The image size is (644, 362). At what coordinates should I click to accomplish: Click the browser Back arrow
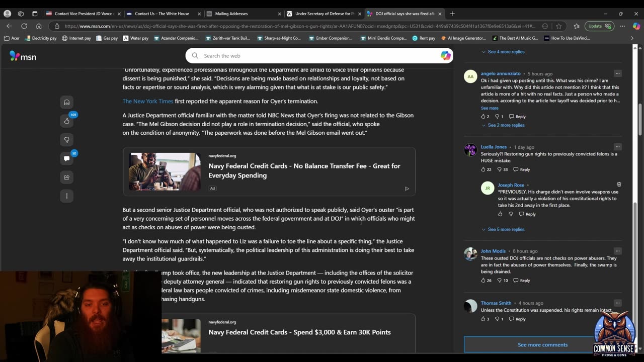9,26
